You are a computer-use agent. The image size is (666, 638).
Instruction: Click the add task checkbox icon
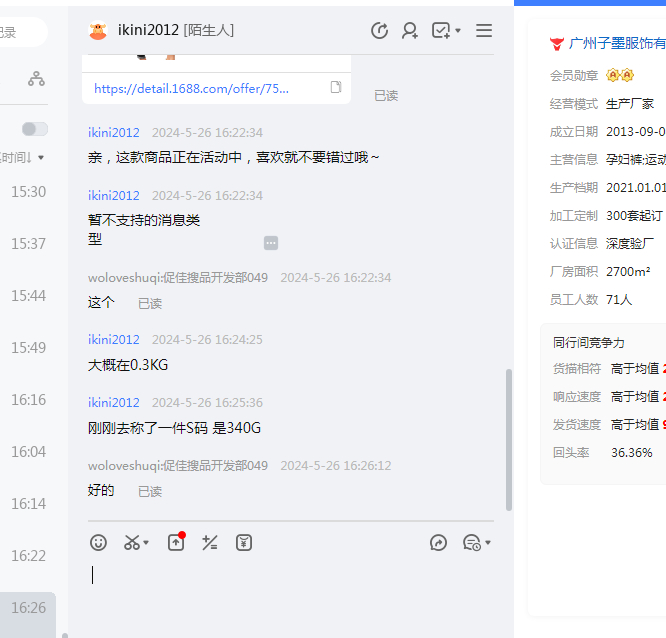[441, 31]
